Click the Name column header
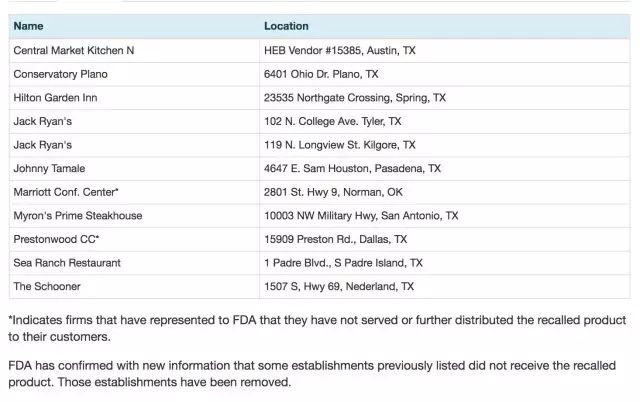The width and height of the screenshot is (640, 402). coord(28,26)
